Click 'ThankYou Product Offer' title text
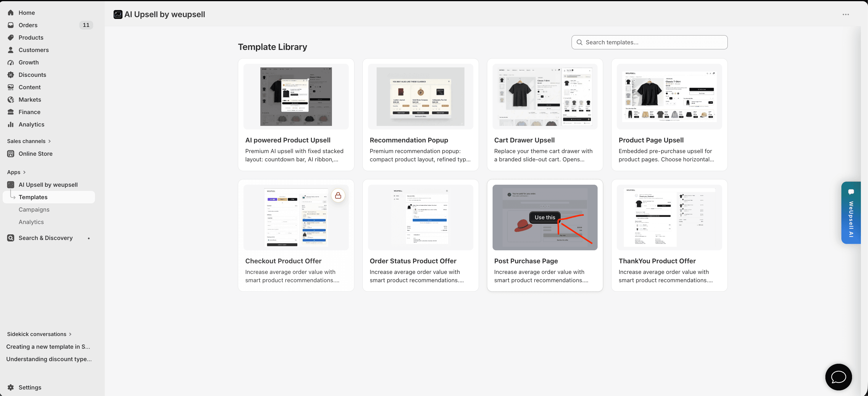 tap(657, 261)
